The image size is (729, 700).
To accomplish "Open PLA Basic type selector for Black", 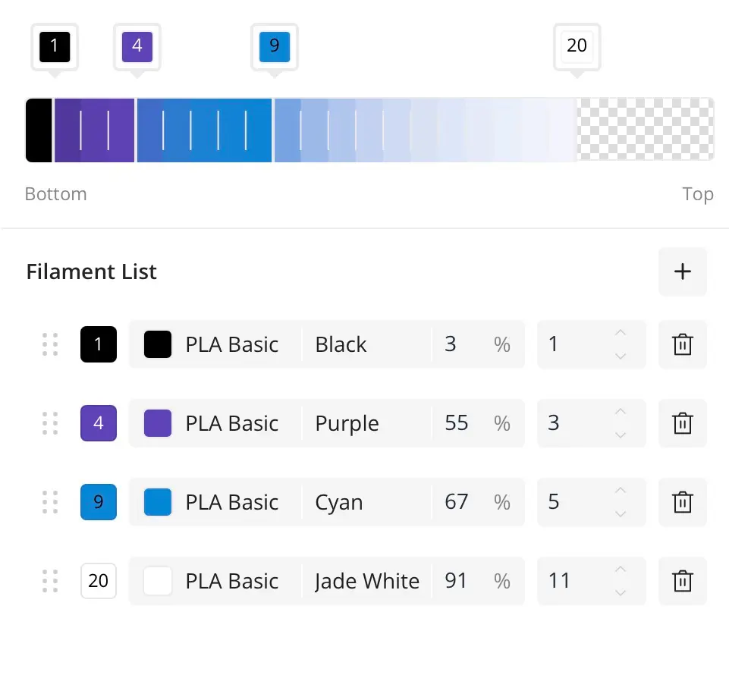I will (231, 344).
